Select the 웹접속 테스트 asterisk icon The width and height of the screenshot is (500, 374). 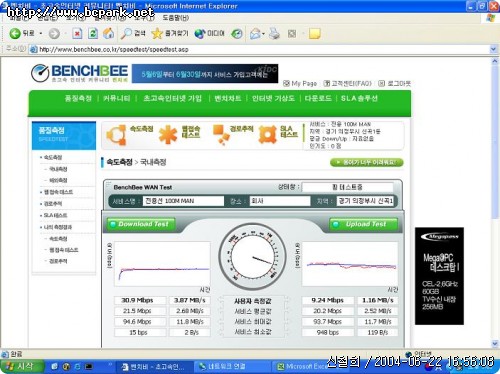tap(168, 135)
